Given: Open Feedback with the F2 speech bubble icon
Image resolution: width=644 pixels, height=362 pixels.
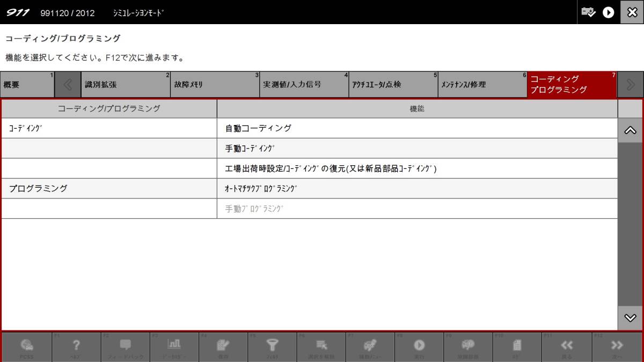Looking at the screenshot, I should [x=125, y=346].
